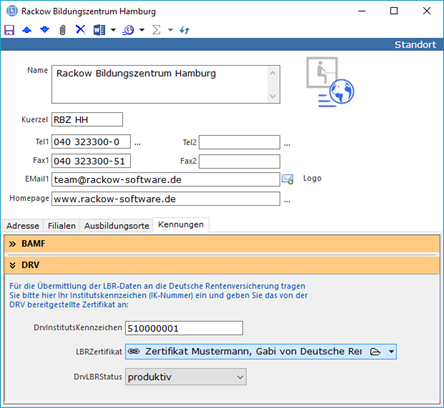Click the refresh swap arrows icon
This screenshot has width=444, height=408.
184,30
